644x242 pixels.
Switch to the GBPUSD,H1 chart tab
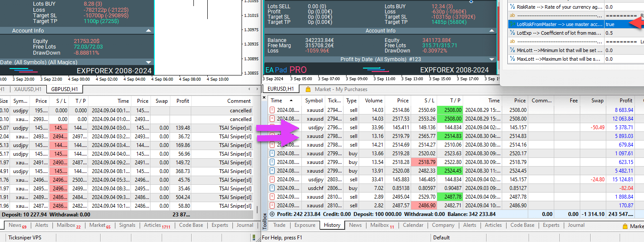click(64, 89)
